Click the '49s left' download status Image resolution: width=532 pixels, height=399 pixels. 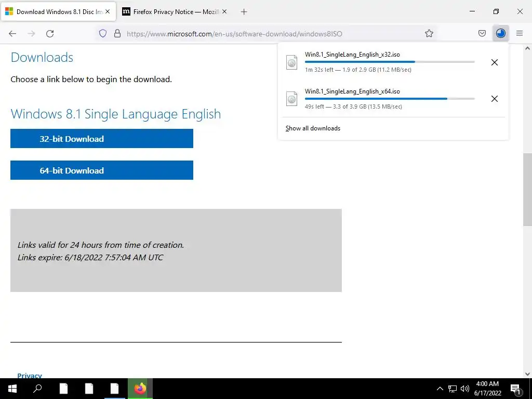353,106
